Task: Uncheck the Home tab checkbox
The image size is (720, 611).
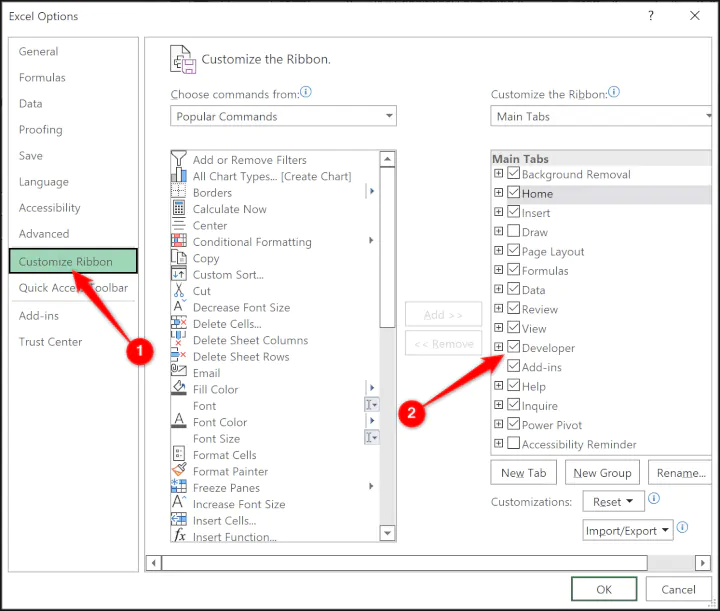Action: pyautogui.click(x=514, y=192)
